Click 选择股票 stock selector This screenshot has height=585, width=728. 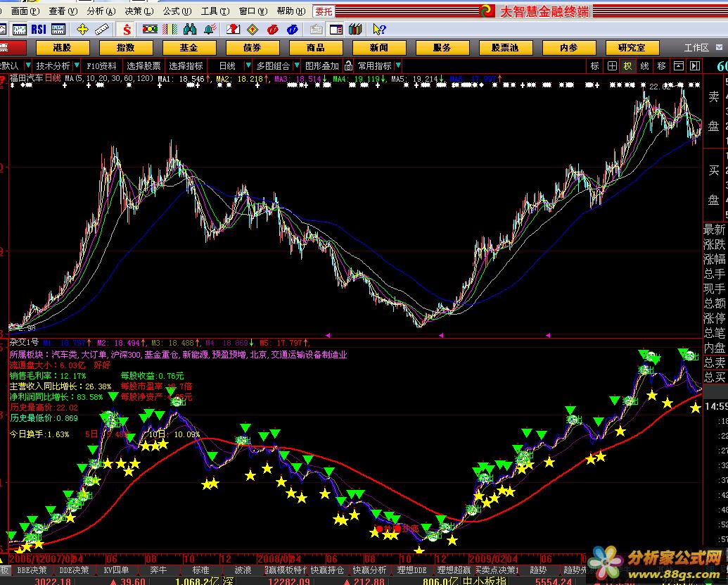coord(143,66)
